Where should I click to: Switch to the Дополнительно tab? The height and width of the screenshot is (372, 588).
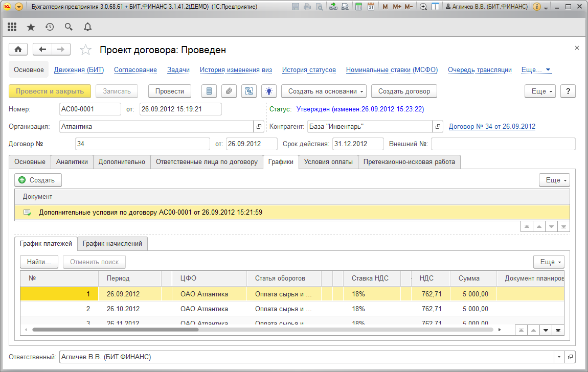coord(122,162)
